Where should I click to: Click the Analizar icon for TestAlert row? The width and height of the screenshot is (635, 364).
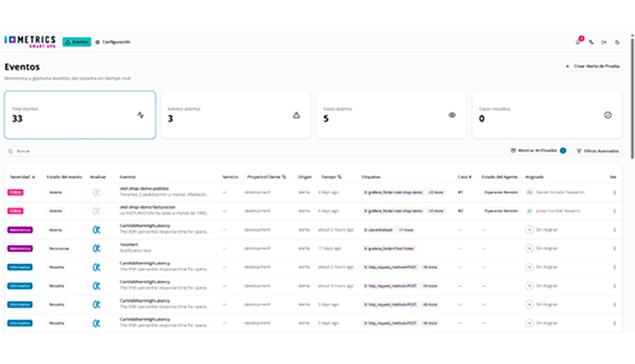point(97,248)
